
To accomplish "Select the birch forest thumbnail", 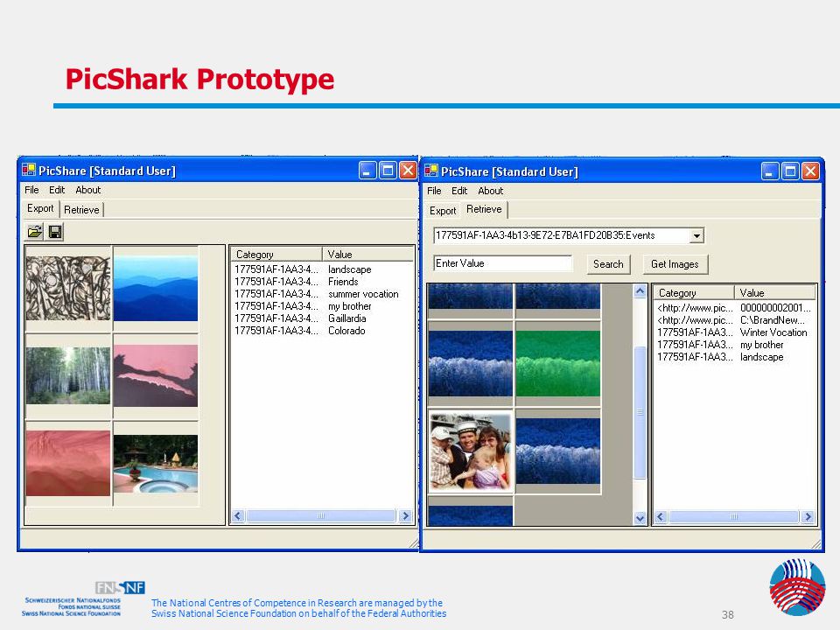I will tap(68, 375).
